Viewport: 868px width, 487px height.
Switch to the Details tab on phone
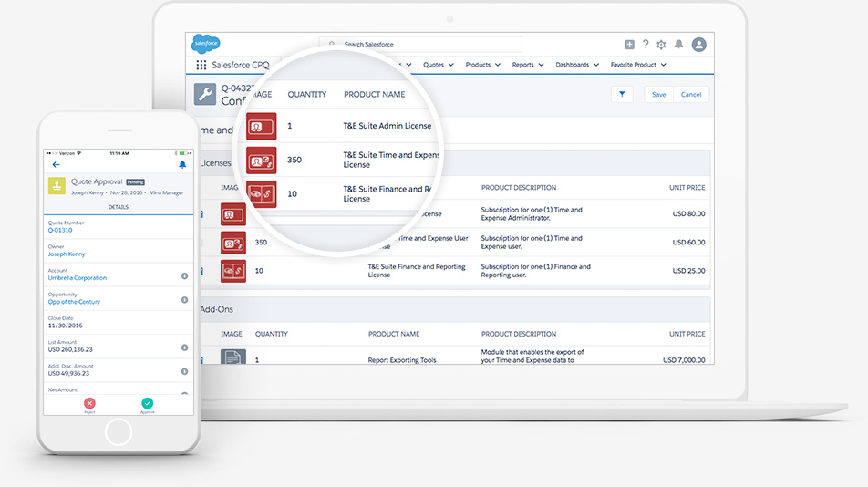pos(119,207)
